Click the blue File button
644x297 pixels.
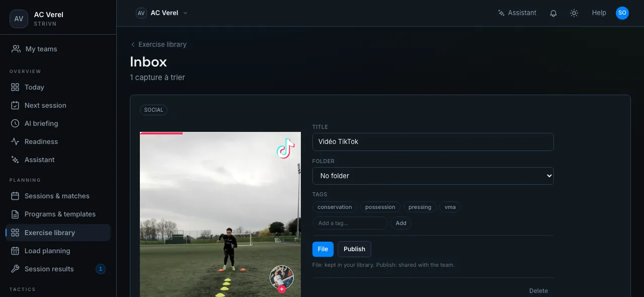[323, 249]
